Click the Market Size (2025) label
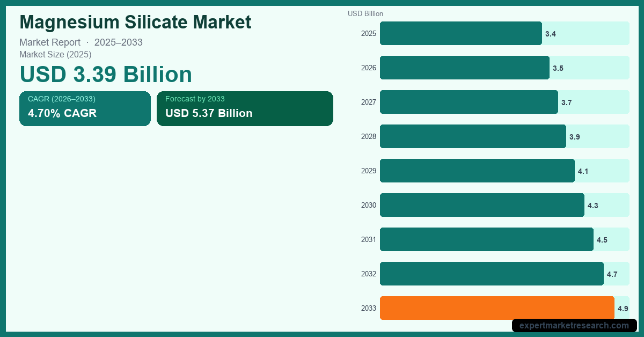The image size is (644, 337). point(55,54)
